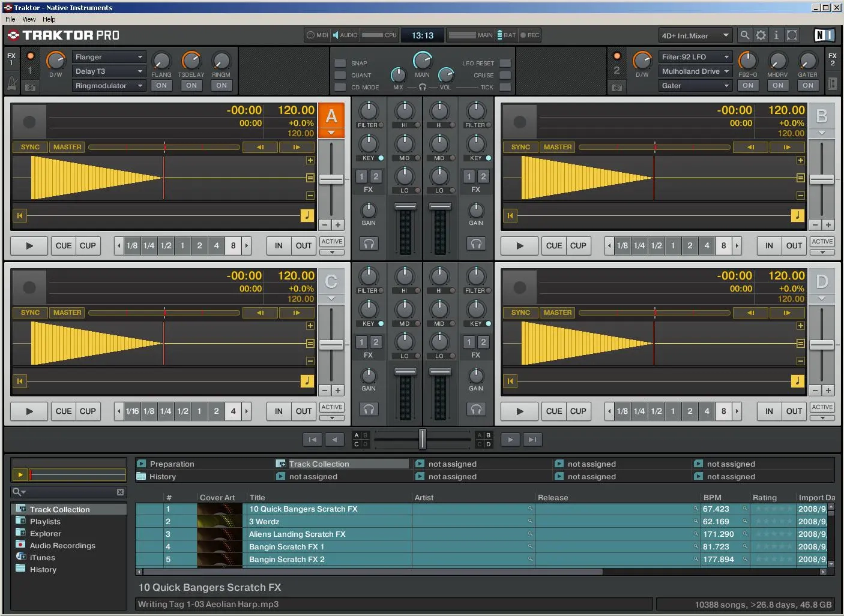This screenshot has height=616, width=844.
Task: Open the View menu
Action: 28,19
